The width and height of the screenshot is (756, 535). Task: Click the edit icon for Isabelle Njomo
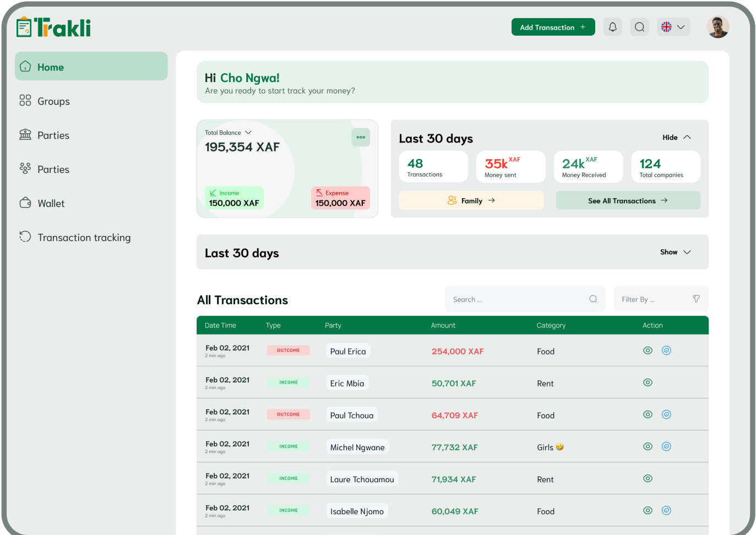point(666,511)
